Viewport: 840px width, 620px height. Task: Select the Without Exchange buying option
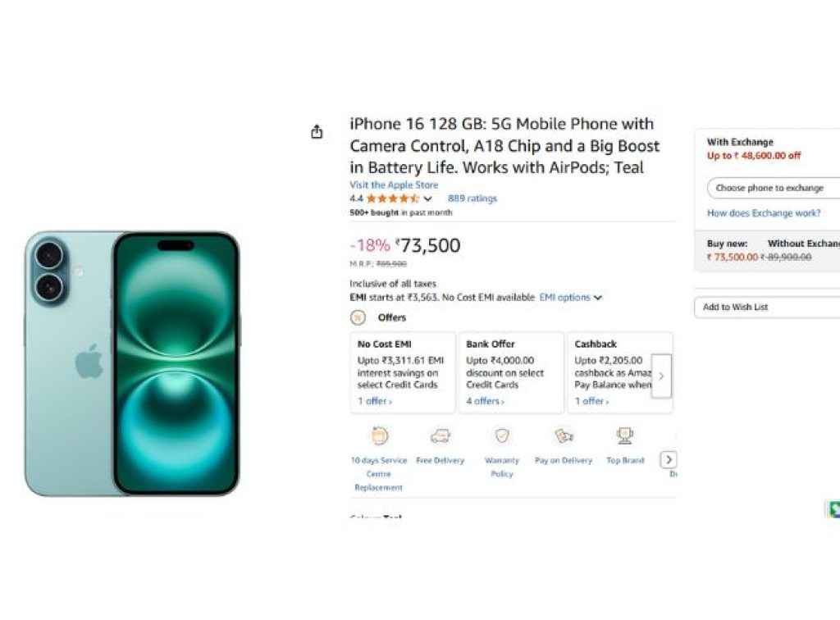point(802,244)
